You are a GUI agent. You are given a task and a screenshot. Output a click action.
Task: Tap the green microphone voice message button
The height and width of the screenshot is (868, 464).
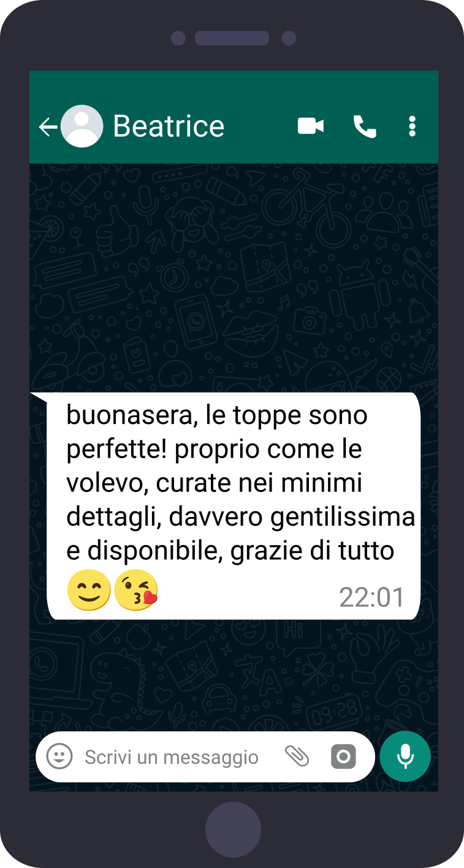405,757
